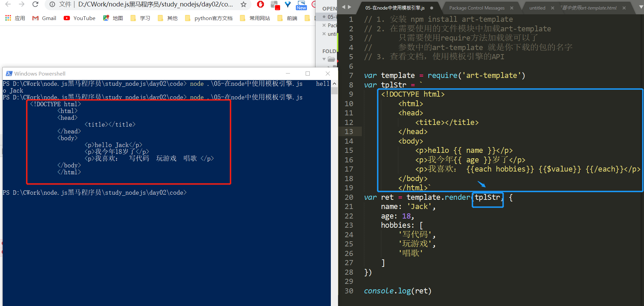644x306 pixels.
Task: Click the PowerShell prompt on last line
Action: coord(95,193)
